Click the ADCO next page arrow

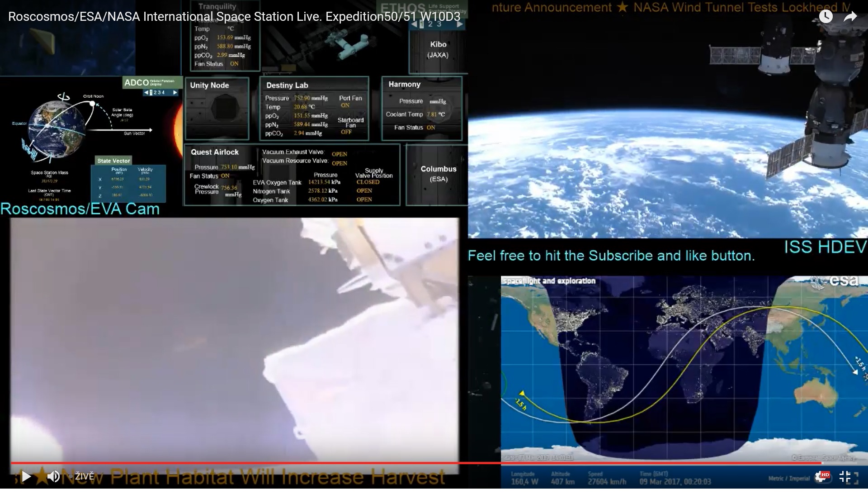(x=175, y=92)
